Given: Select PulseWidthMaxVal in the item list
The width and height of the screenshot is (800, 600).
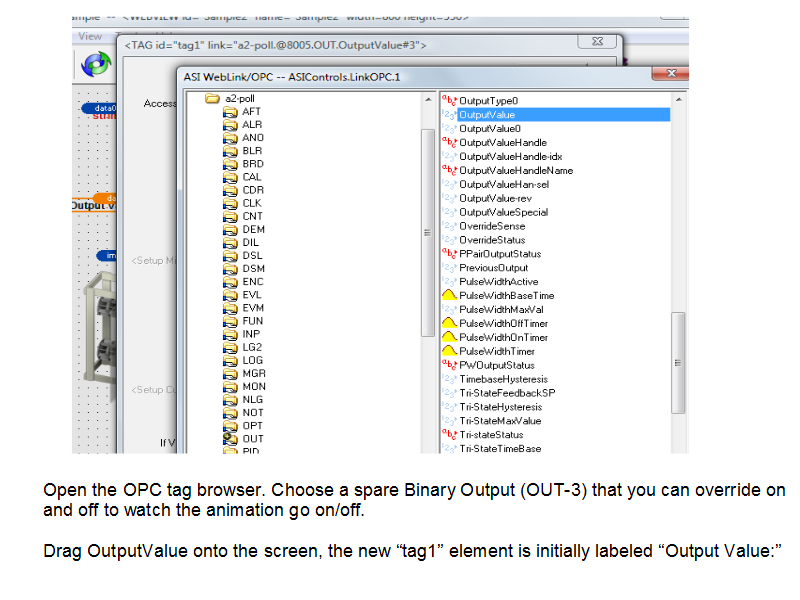Looking at the screenshot, I should pos(501,310).
